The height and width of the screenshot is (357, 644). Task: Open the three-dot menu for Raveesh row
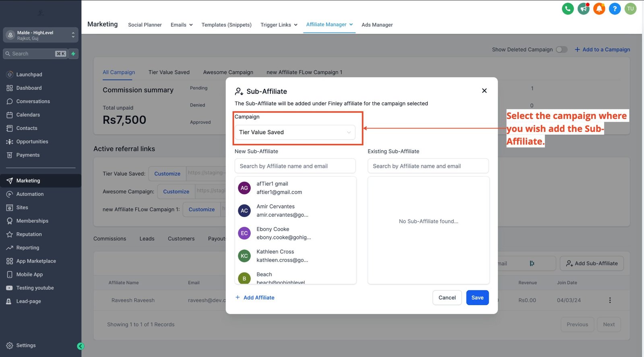click(610, 300)
